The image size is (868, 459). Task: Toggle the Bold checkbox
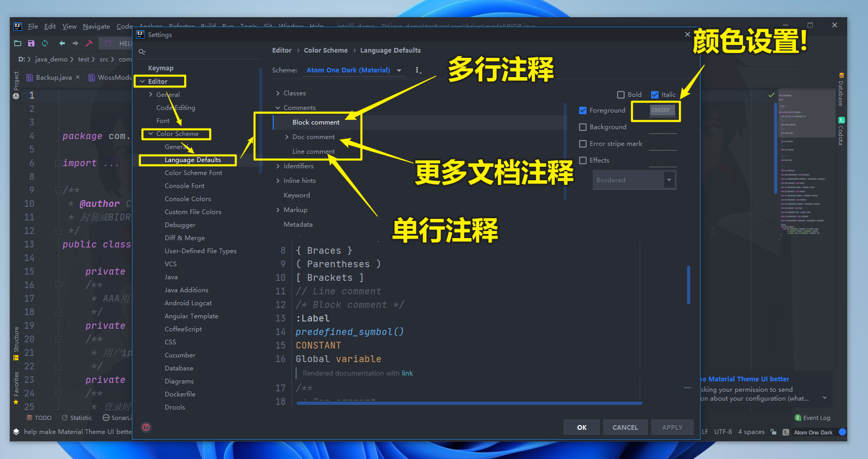[x=621, y=95]
